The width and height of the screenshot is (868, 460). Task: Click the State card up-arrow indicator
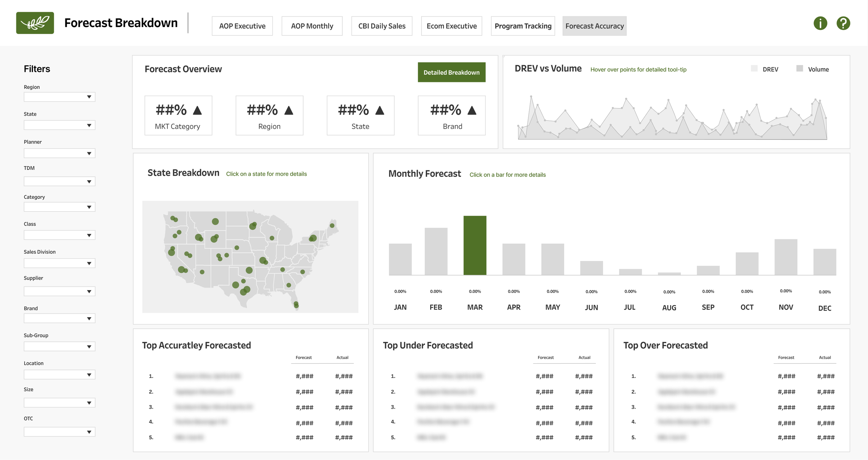[379, 110]
